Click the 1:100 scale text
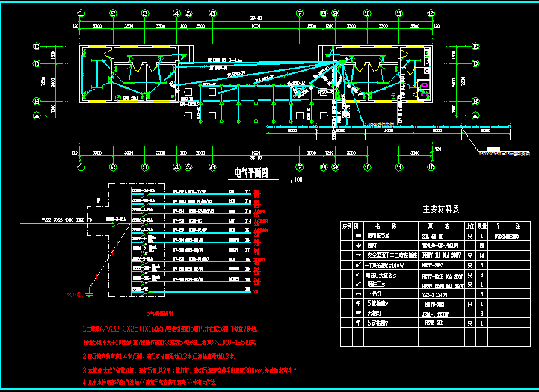The height and width of the screenshot is (392, 539). pos(295,179)
